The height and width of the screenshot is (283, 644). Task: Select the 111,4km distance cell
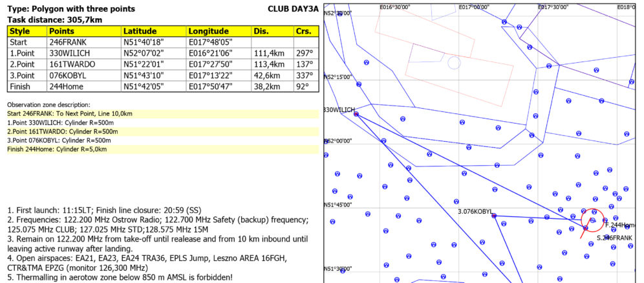point(270,53)
